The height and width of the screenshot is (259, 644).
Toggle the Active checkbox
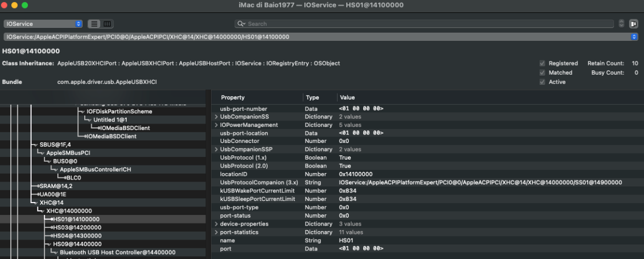tap(542, 82)
